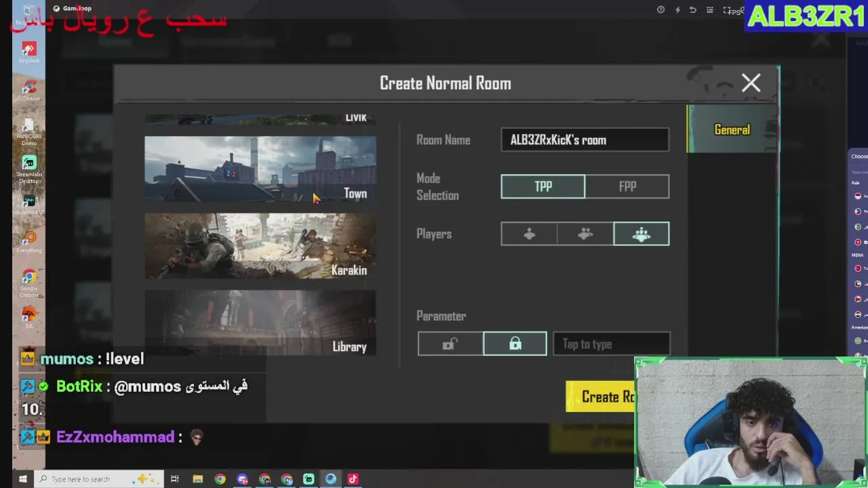Click the mumos chat username
The image size is (868, 488).
click(x=66, y=359)
